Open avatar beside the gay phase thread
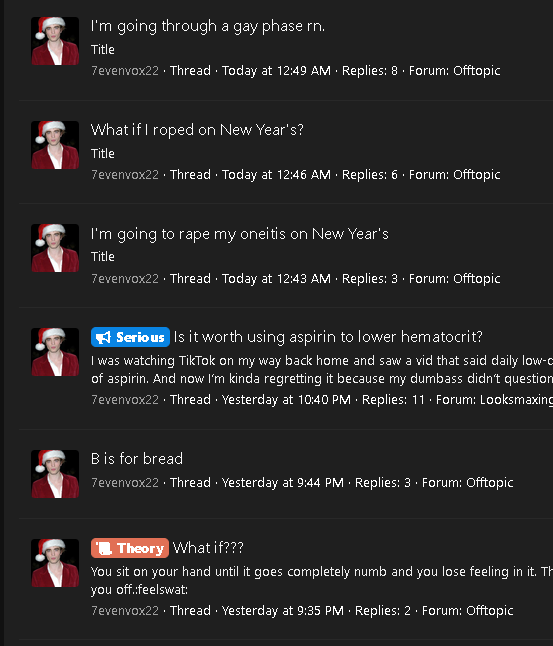Viewport: 553px width, 646px height. click(x=55, y=41)
